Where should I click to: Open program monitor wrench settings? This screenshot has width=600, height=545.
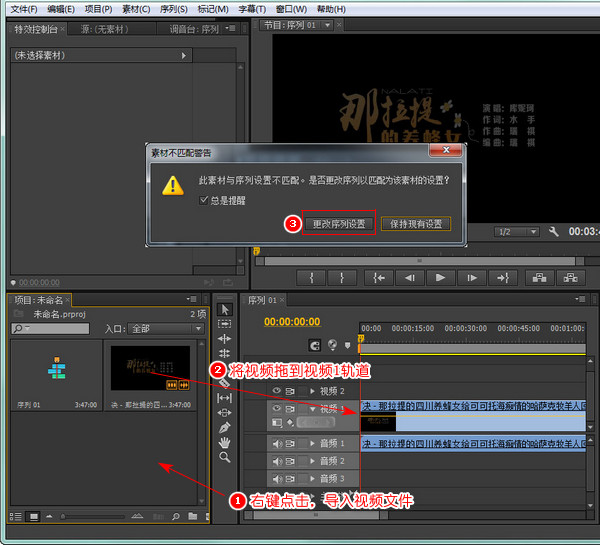[x=553, y=232]
